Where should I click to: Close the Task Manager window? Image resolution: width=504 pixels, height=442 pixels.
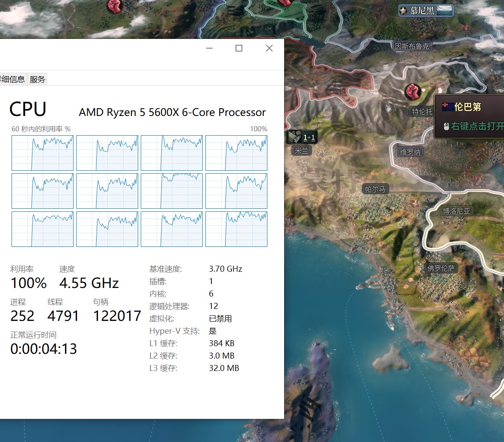coord(269,48)
